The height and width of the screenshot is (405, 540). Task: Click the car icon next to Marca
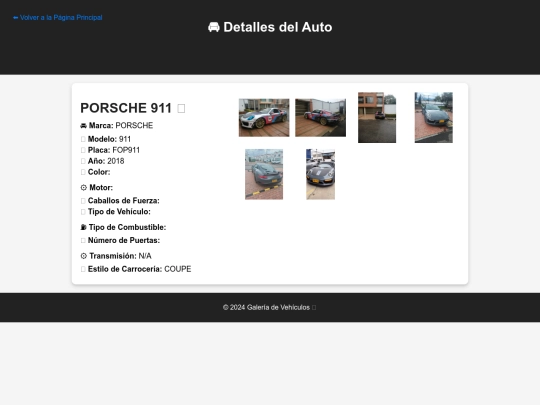pos(83,126)
